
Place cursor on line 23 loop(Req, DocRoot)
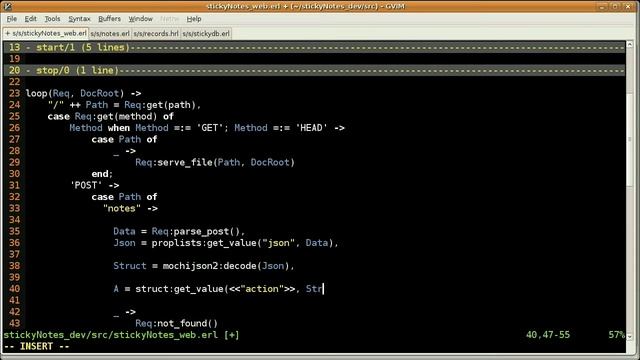click(83, 93)
